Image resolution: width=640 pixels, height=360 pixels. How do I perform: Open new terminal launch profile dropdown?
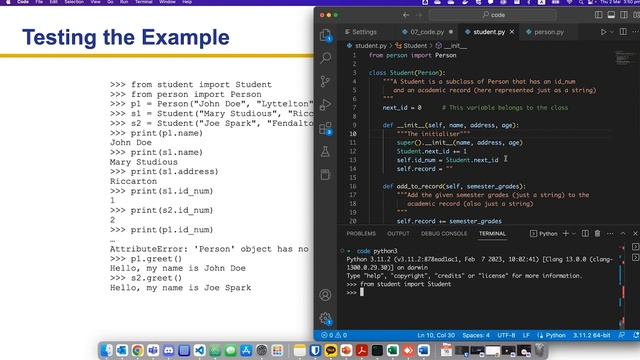click(x=573, y=233)
